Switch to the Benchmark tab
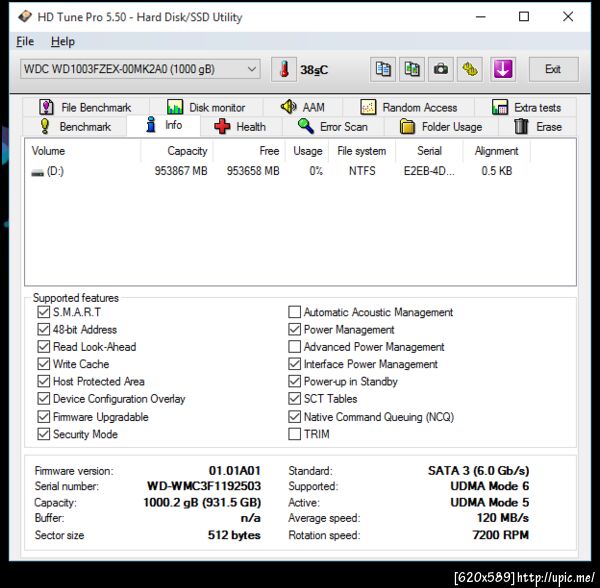The image size is (600, 588). coord(75,127)
